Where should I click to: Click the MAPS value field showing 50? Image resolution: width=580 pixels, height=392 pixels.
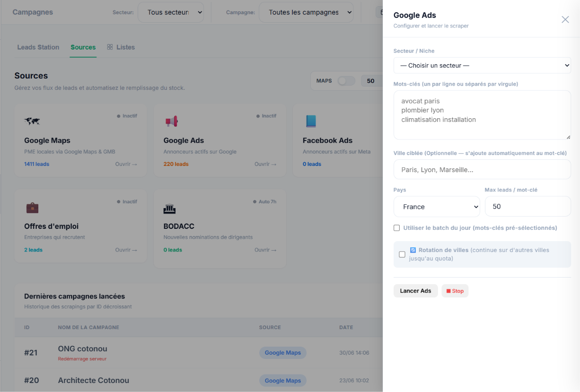[371, 81]
